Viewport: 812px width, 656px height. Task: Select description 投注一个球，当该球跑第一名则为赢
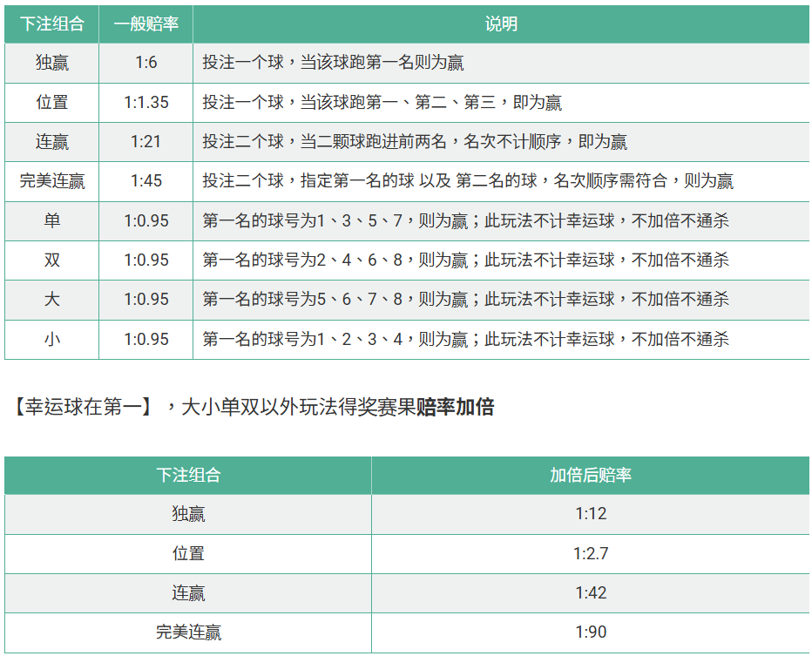coord(333,63)
